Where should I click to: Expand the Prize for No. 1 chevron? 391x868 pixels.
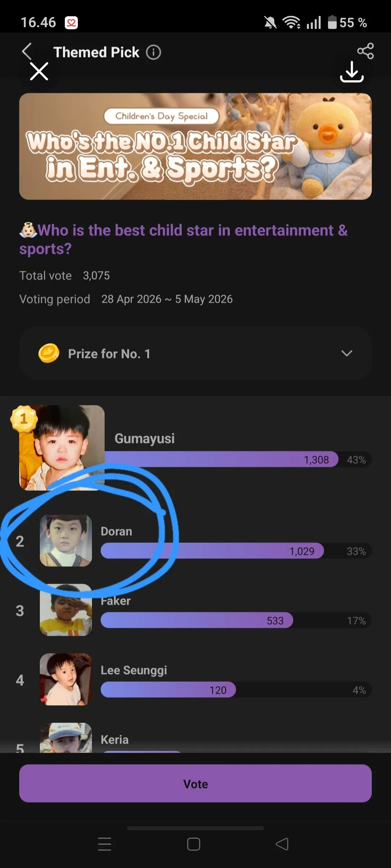pos(346,353)
